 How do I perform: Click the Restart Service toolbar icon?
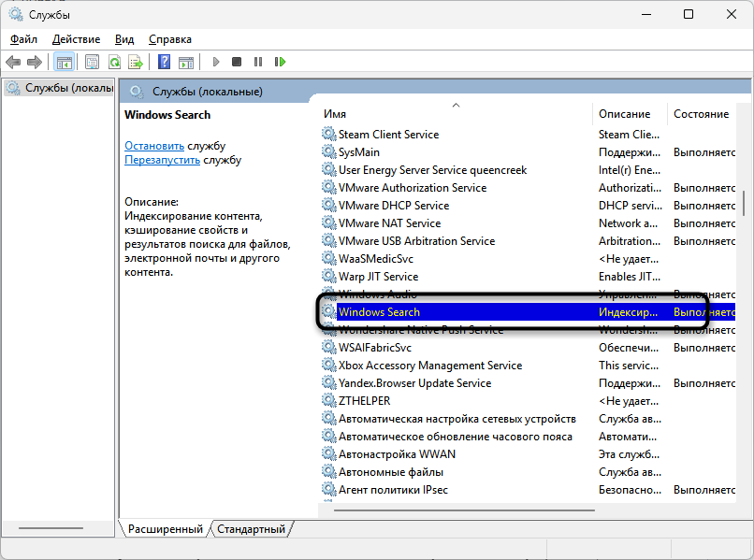pyautogui.click(x=280, y=62)
